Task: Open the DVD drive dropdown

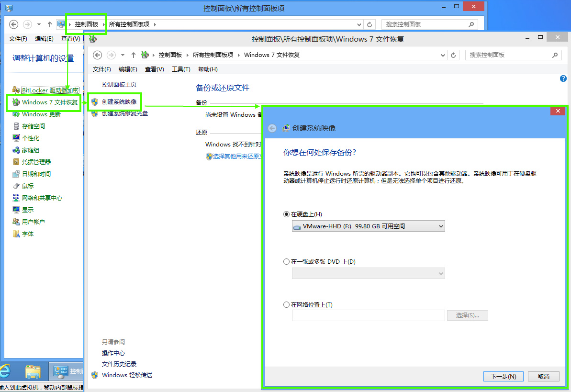Action: [368, 274]
